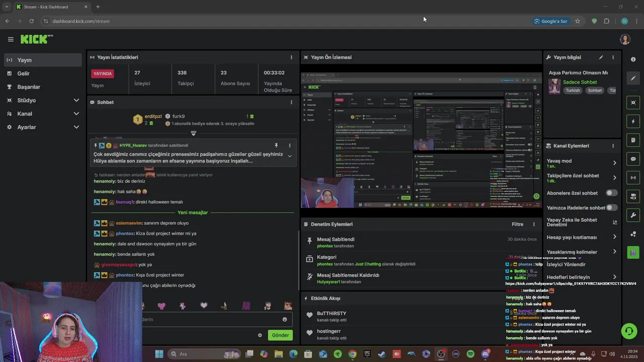Click Google'a Sor button in address bar

[551, 21]
